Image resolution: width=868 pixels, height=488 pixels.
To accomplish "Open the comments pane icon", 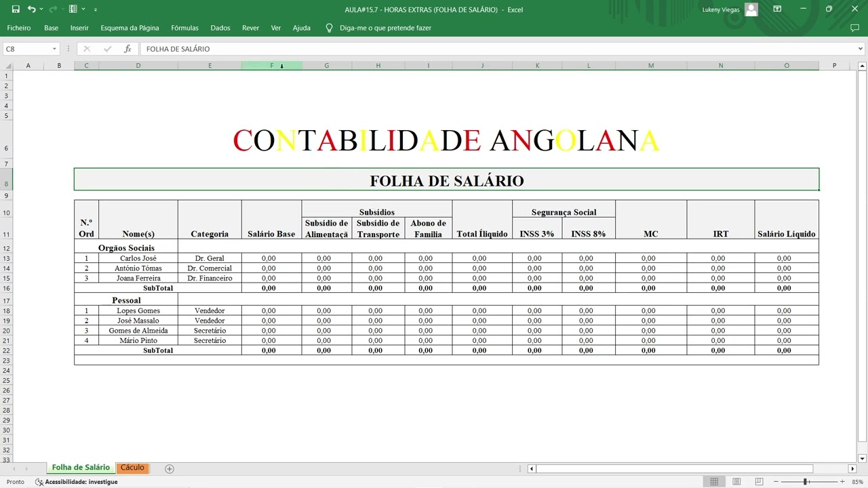I will click(854, 28).
